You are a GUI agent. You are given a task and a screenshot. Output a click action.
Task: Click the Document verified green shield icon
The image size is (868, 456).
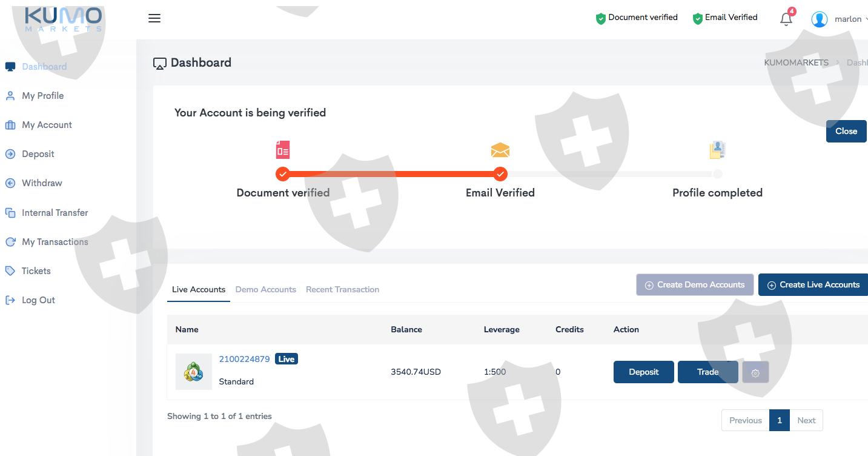click(601, 18)
